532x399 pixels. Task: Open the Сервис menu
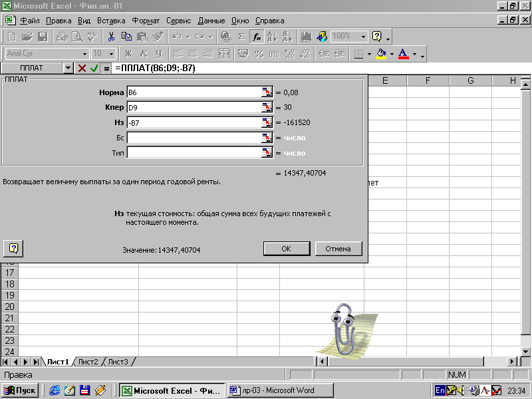coord(178,21)
